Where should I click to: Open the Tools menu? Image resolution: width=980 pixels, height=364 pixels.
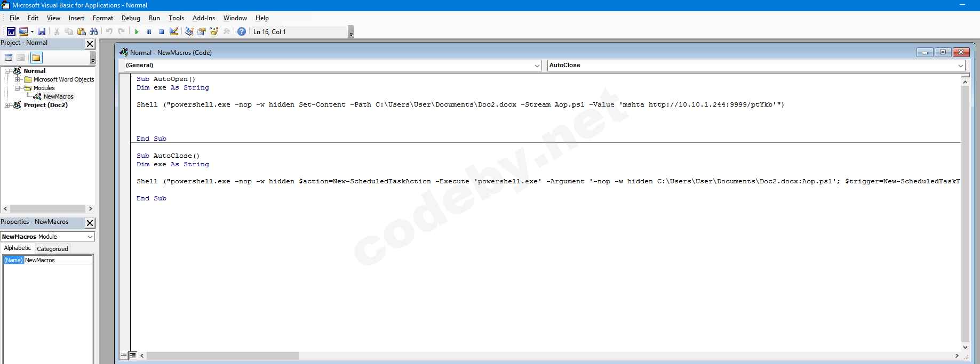[176, 18]
